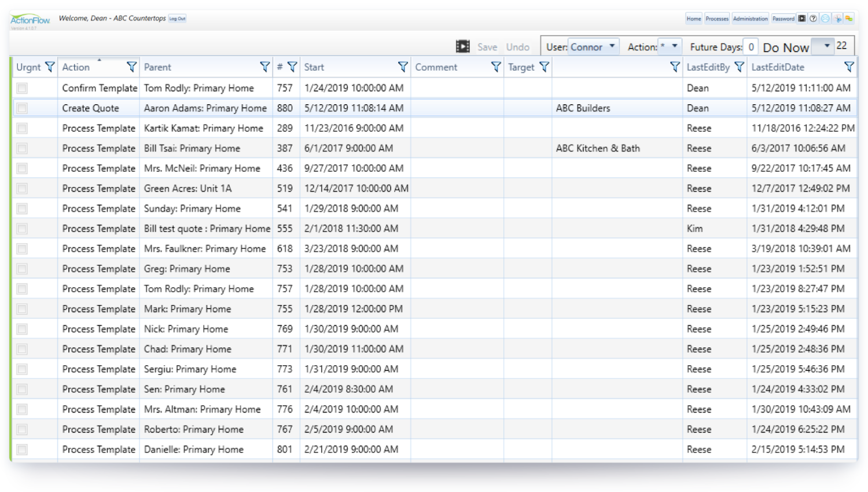Click the Start column filter funnel
Viewport: 868px width, 492px height.
click(403, 67)
